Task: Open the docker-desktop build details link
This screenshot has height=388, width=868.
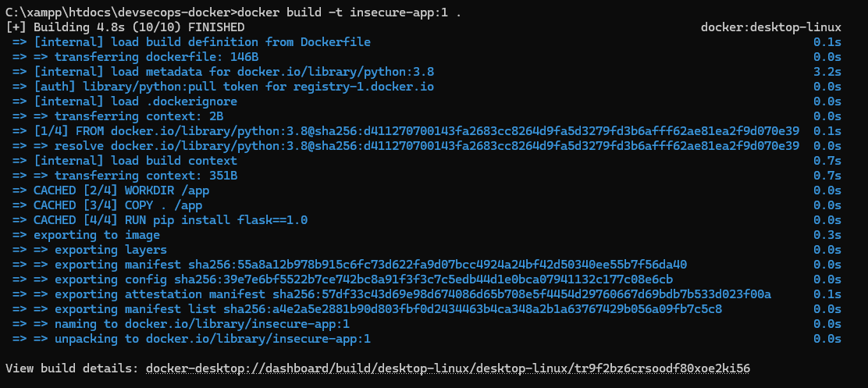Action: (x=448, y=367)
